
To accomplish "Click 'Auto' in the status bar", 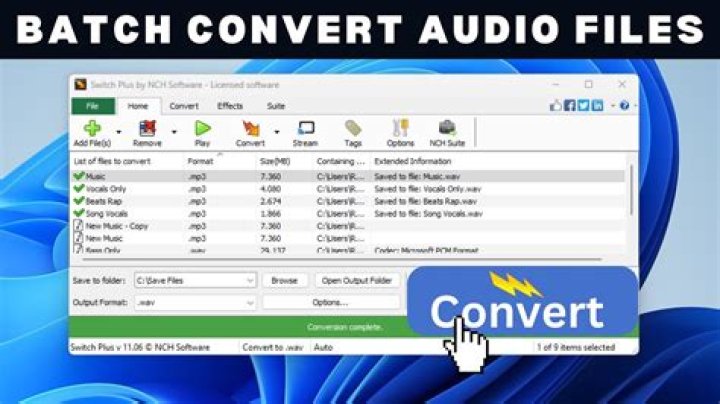I will point(323,348).
